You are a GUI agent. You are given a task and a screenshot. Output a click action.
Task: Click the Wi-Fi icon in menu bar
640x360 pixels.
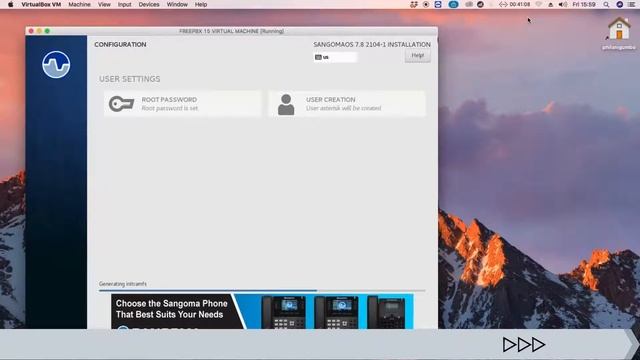[539, 4]
